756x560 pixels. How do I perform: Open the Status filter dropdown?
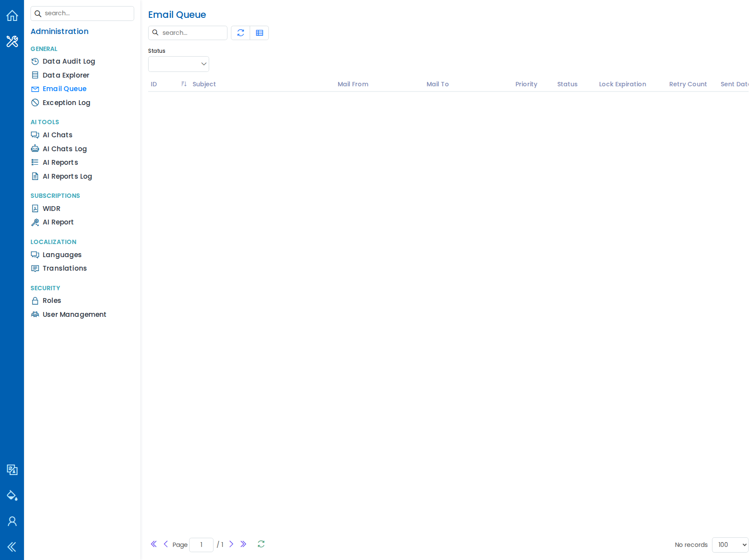click(179, 64)
